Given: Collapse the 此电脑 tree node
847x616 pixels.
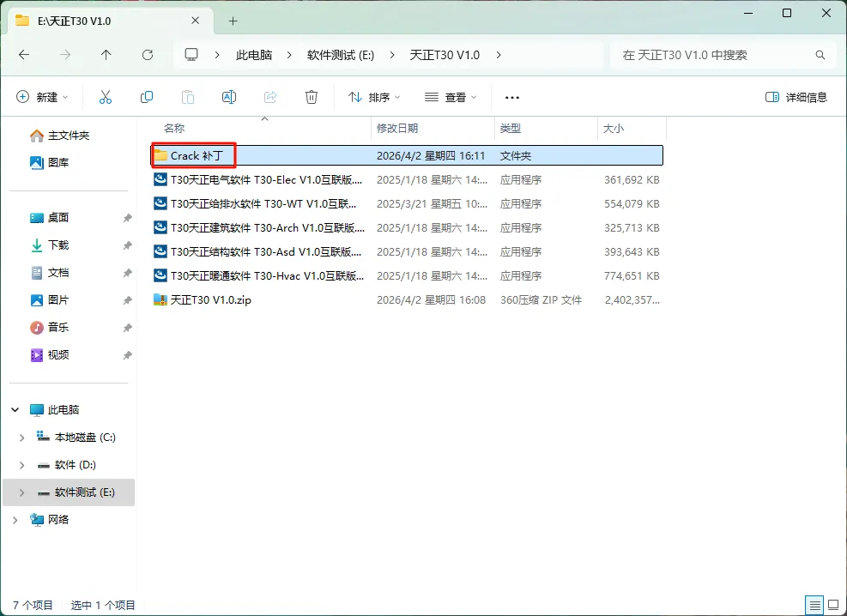Looking at the screenshot, I should coord(15,410).
